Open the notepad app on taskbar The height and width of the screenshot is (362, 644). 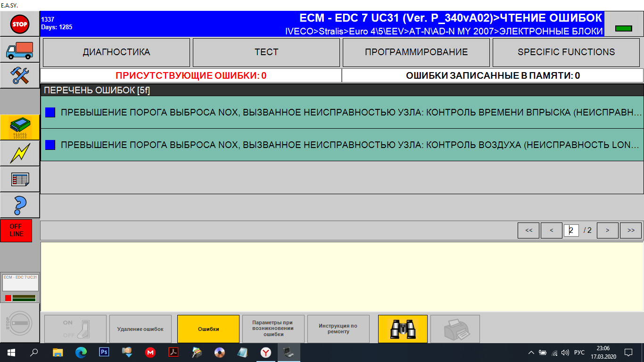(x=242, y=353)
